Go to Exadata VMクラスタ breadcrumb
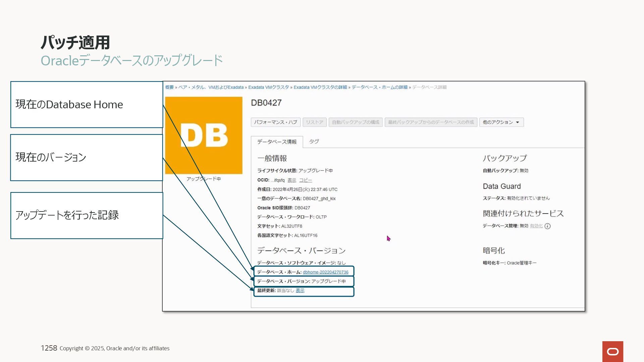The image size is (644, 362). 268,87
